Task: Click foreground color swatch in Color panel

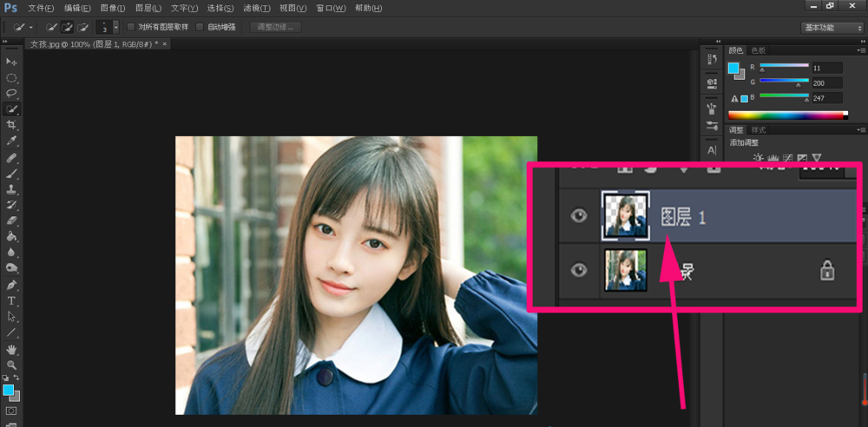Action: [x=733, y=68]
